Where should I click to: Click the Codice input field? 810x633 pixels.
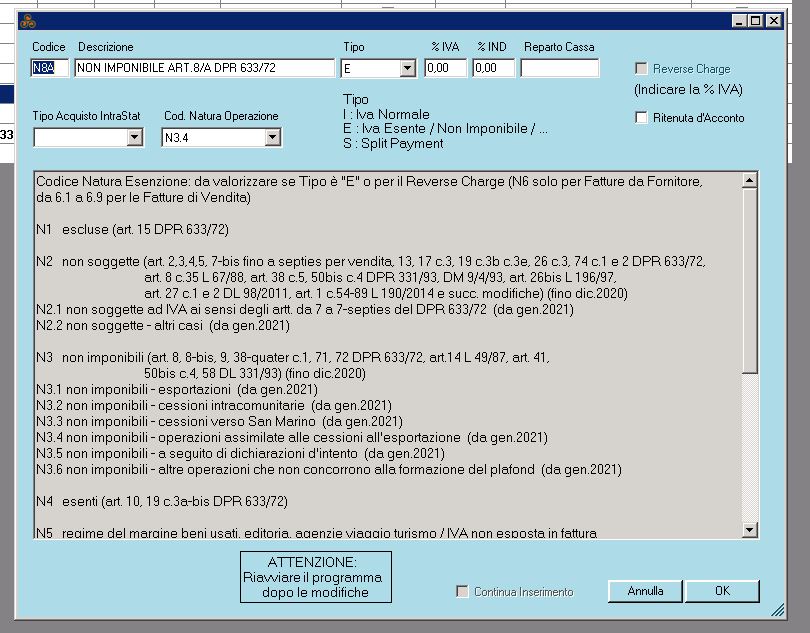coord(50,69)
